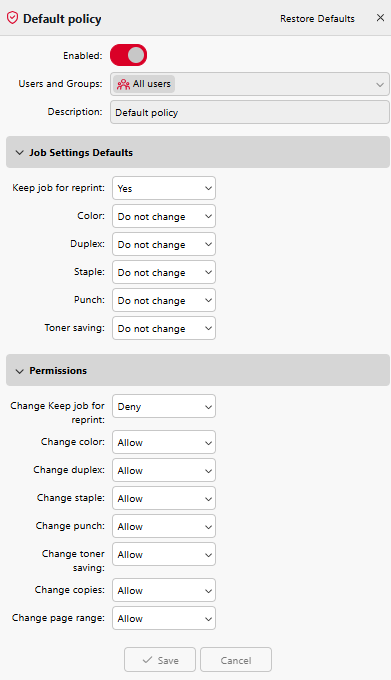This screenshot has height=680, width=391.
Task: Open the Staple setting dropdown
Action: point(164,272)
